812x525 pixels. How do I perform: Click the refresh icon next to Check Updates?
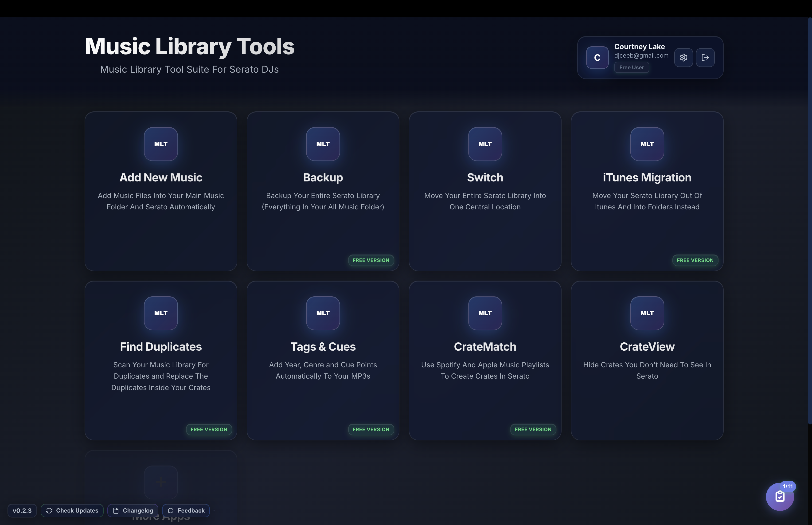click(49, 510)
